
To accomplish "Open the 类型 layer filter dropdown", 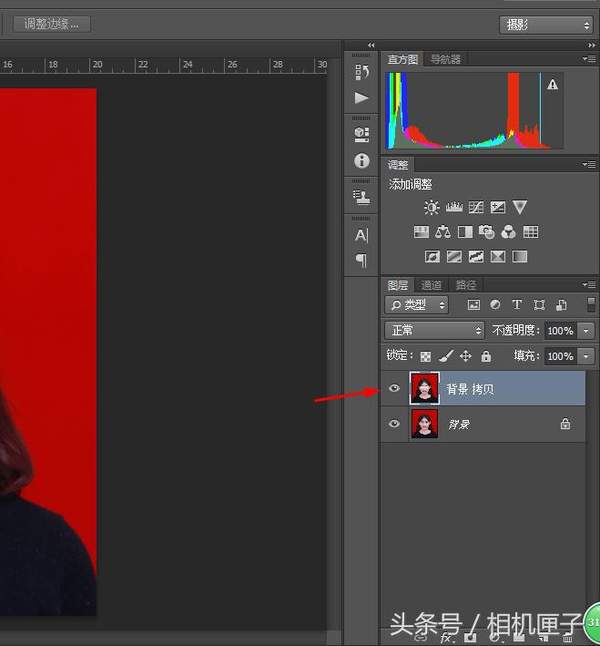I will (416, 305).
